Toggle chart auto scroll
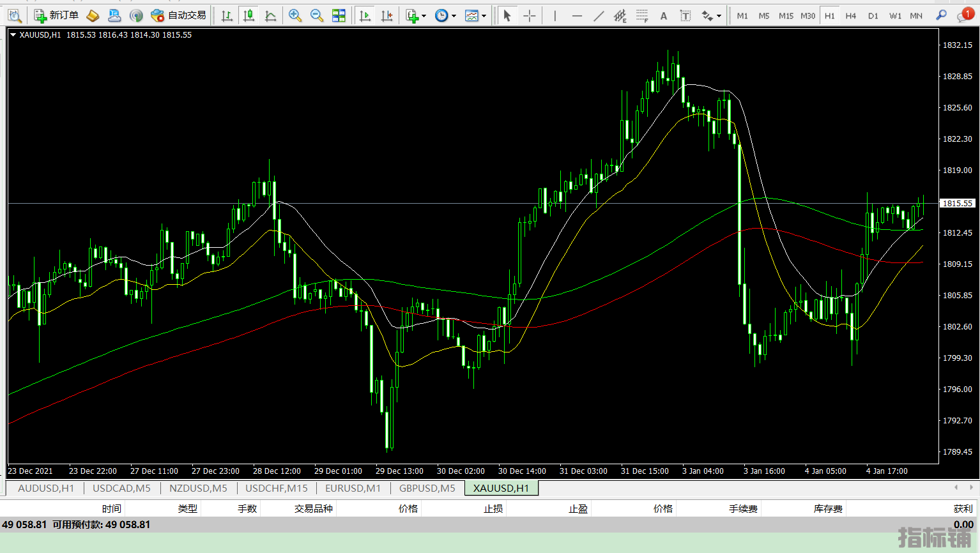 365,15
